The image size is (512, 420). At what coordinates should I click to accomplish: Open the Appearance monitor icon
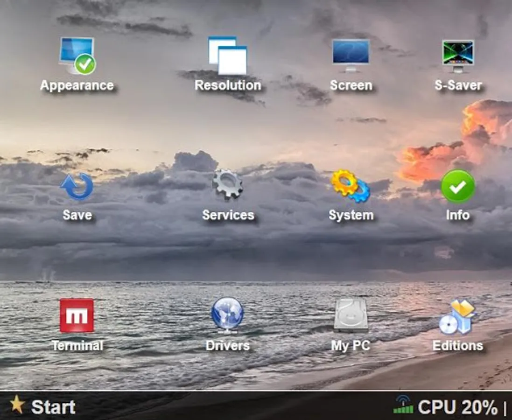point(77,56)
